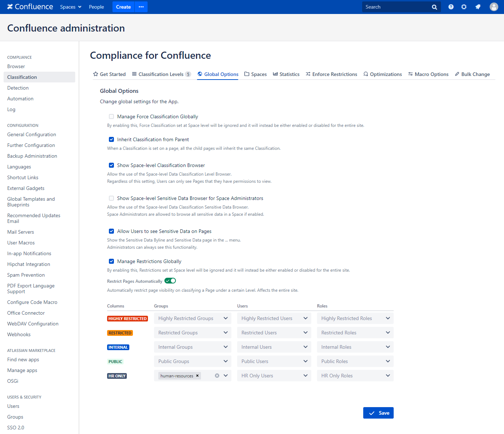504x434 pixels.
Task: Uncheck Inherit Classification from Parent
Action: 111,139
